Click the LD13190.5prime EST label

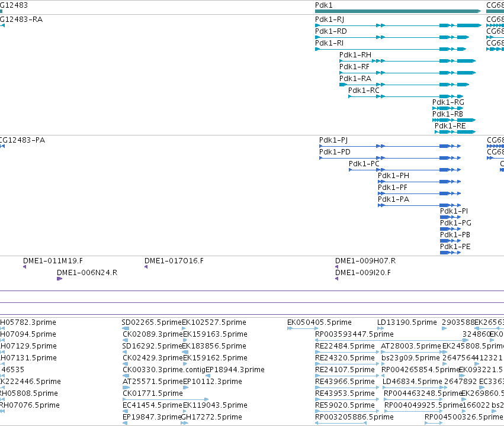coord(407,322)
